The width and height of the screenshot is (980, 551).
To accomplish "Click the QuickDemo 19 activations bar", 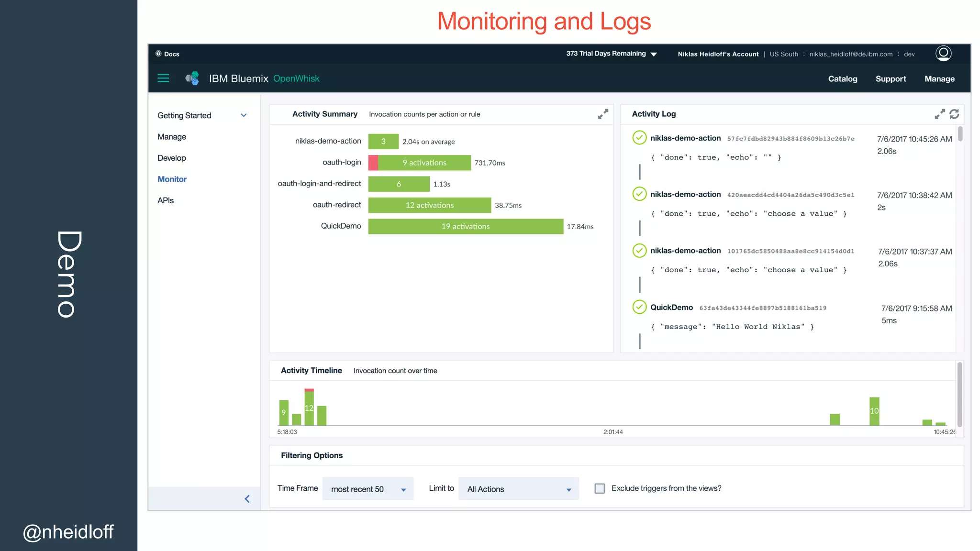I will pos(465,226).
